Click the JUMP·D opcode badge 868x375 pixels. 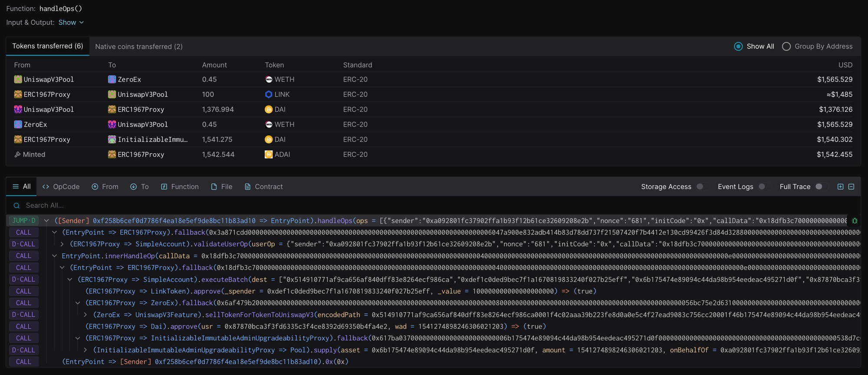click(x=24, y=221)
